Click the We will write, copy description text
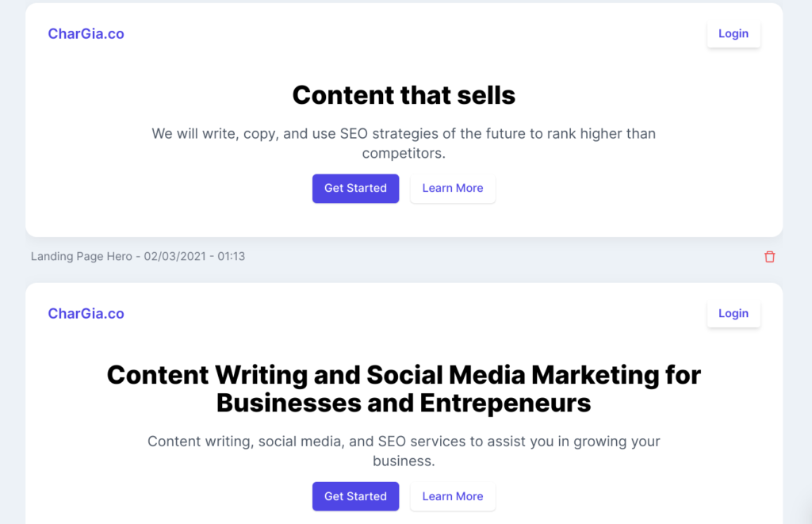812x524 pixels. pyautogui.click(x=404, y=143)
